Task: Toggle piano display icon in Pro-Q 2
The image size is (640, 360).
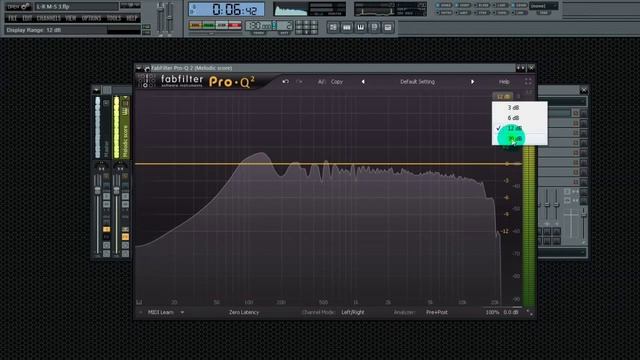Action: tap(139, 302)
